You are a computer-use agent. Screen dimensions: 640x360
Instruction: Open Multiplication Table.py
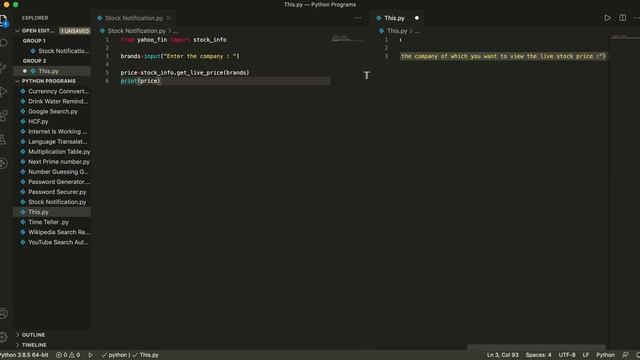59,151
